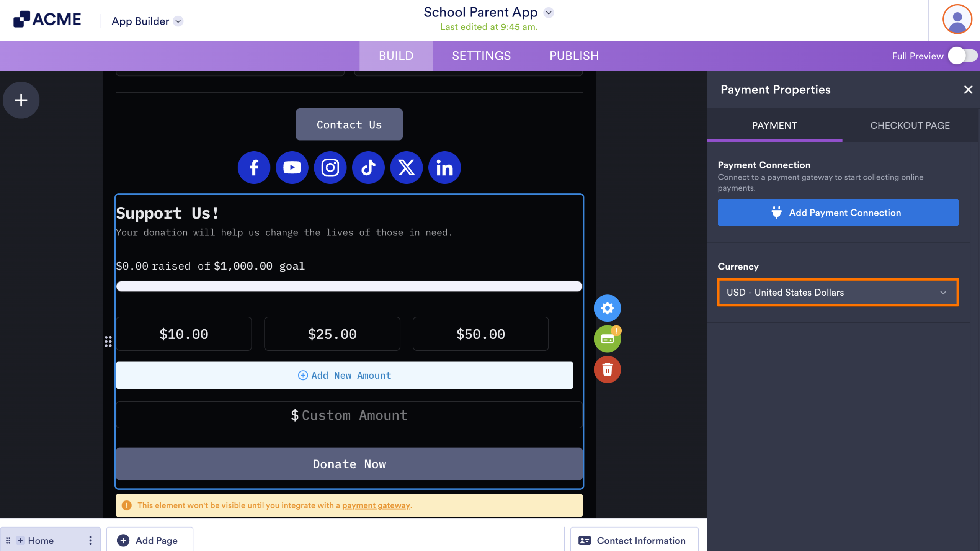The height and width of the screenshot is (551, 980).
Task: Click the donation goal progress bar
Action: pos(349,286)
